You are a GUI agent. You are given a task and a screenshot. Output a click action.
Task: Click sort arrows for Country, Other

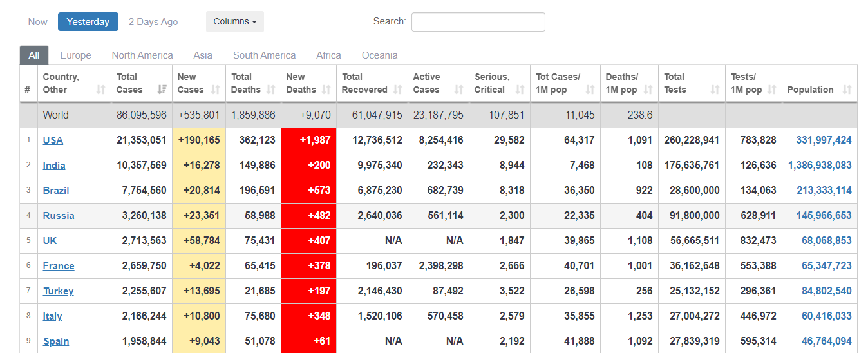(100, 90)
